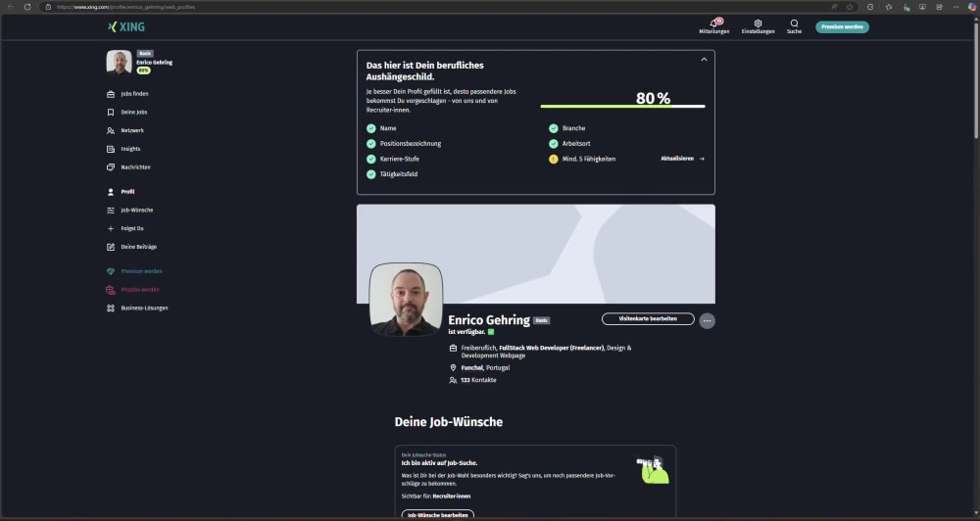Click the profile banner image
The image size is (980, 521).
[536, 254]
